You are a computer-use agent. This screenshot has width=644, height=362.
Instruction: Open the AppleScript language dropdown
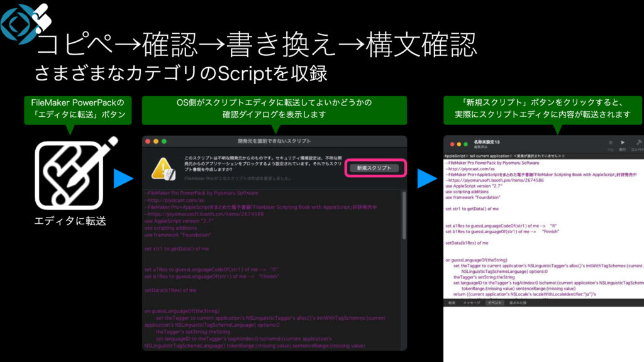pos(457,155)
